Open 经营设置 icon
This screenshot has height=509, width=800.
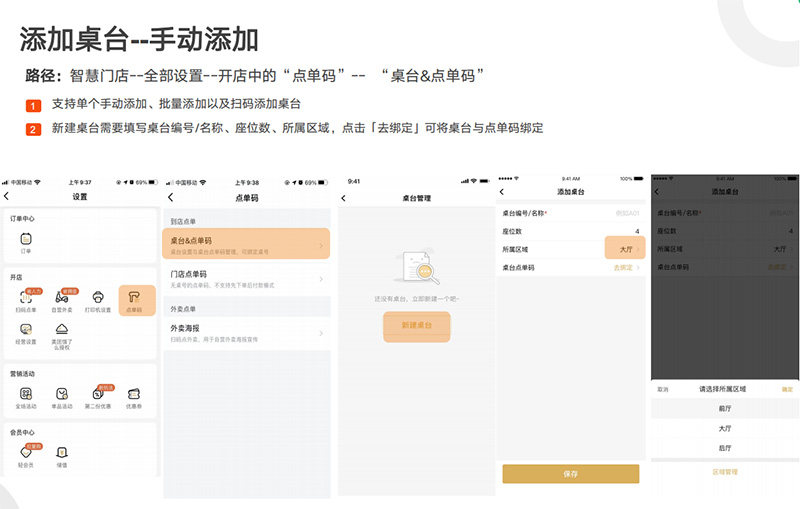(x=26, y=334)
